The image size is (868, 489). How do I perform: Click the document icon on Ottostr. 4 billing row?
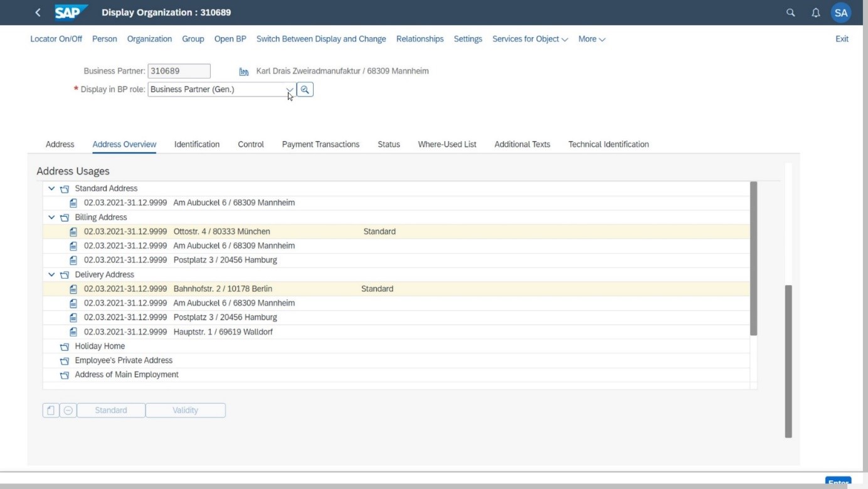pyautogui.click(x=73, y=231)
